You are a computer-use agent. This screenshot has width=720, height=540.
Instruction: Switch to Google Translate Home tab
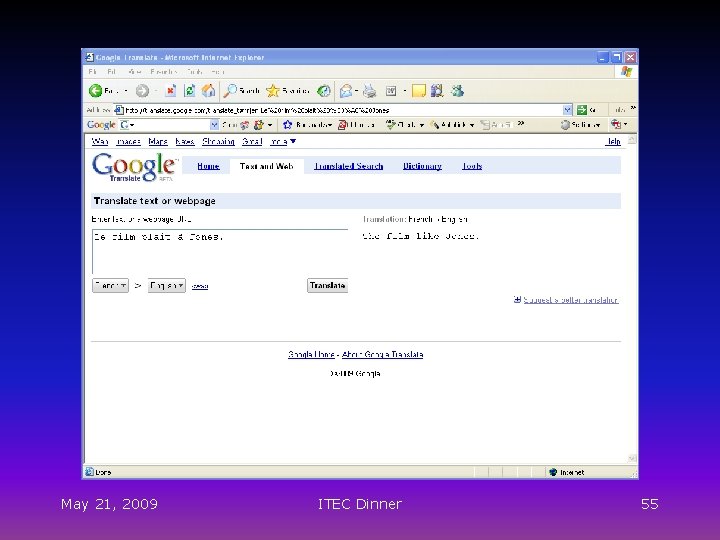[208, 166]
